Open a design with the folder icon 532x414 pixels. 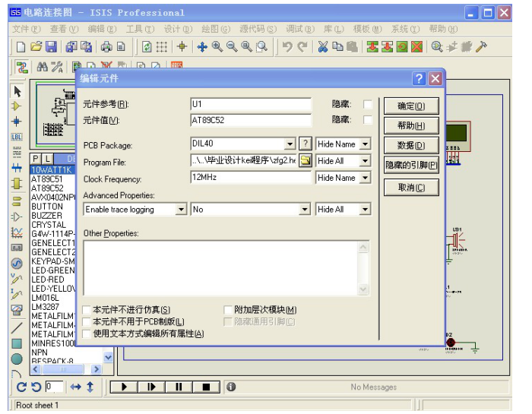(x=36, y=46)
